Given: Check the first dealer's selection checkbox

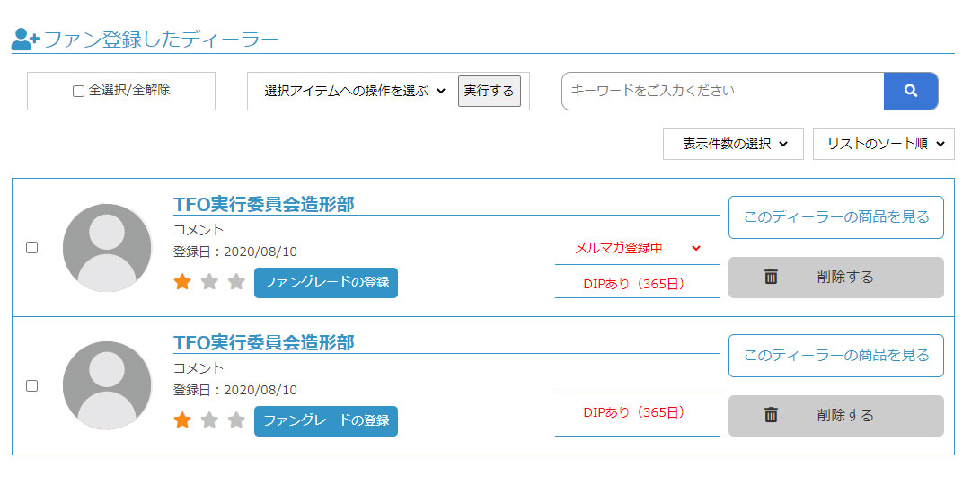Looking at the screenshot, I should 31,247.
